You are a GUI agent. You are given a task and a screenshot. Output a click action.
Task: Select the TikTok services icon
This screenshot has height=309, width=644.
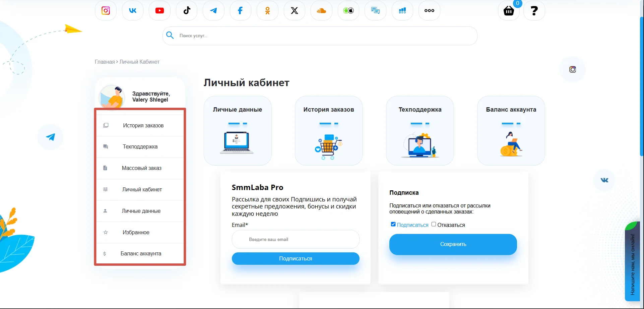tap(187, 10)
